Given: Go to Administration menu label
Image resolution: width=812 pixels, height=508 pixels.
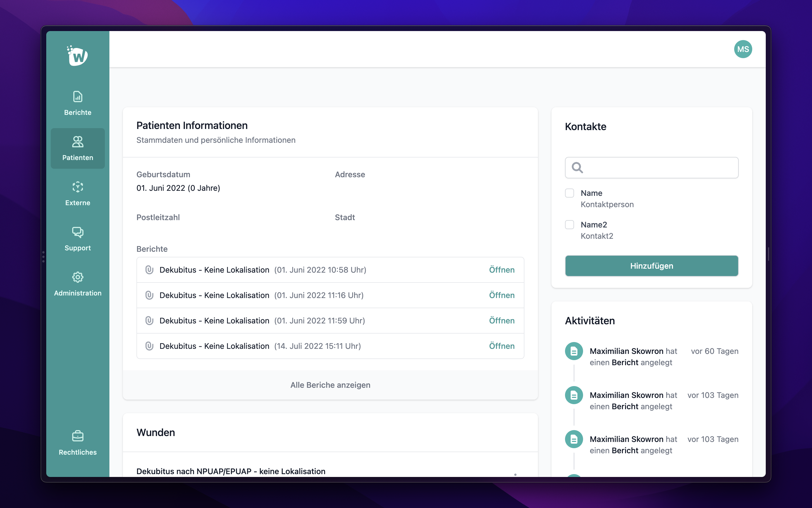Looking at the screenshot, I should tap(78, 293).
